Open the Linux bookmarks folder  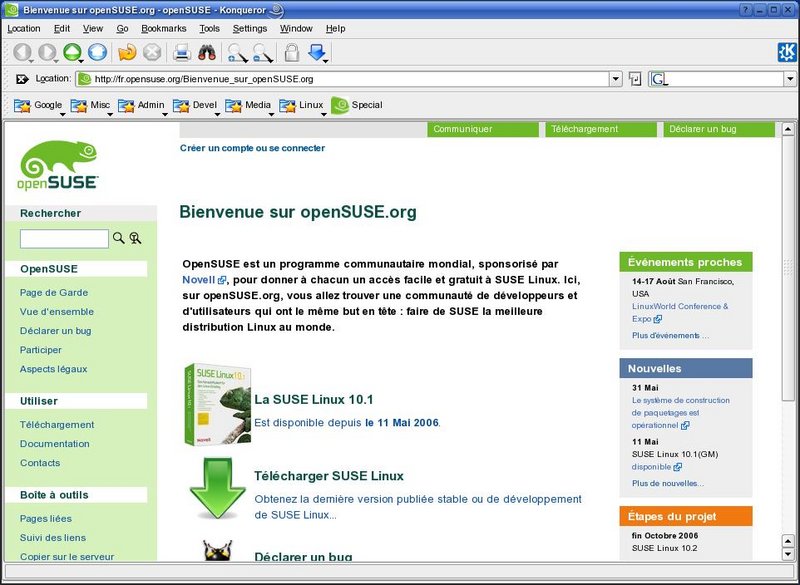tap(302, 105)
